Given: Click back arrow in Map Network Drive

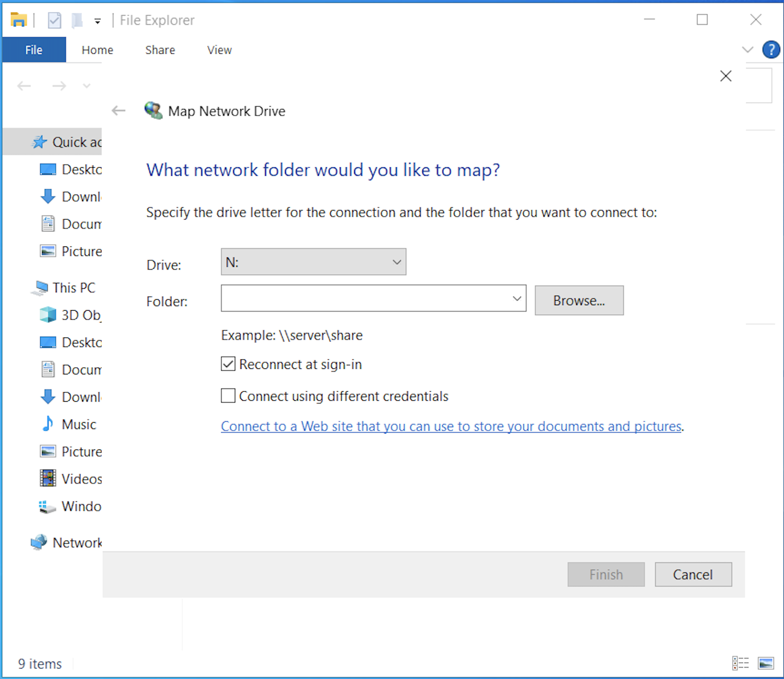Looking at the screenshot, I should (x=118, y=111).
